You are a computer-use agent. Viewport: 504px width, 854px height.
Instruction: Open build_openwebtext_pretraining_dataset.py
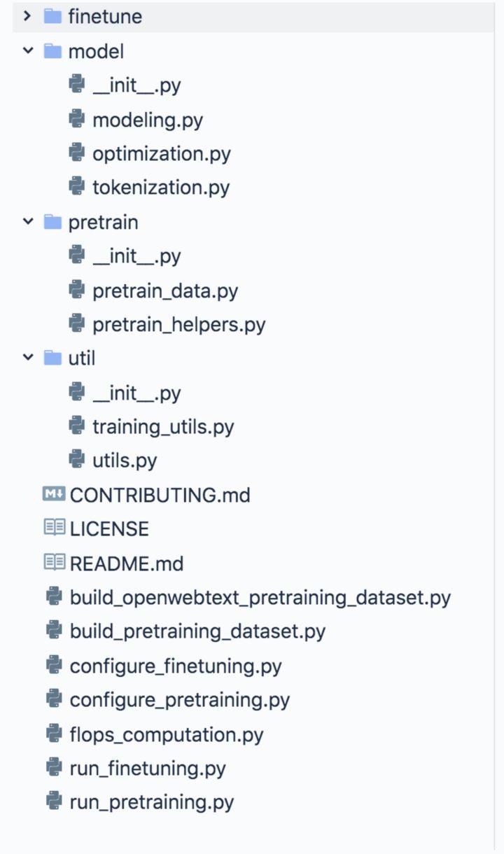260,597
